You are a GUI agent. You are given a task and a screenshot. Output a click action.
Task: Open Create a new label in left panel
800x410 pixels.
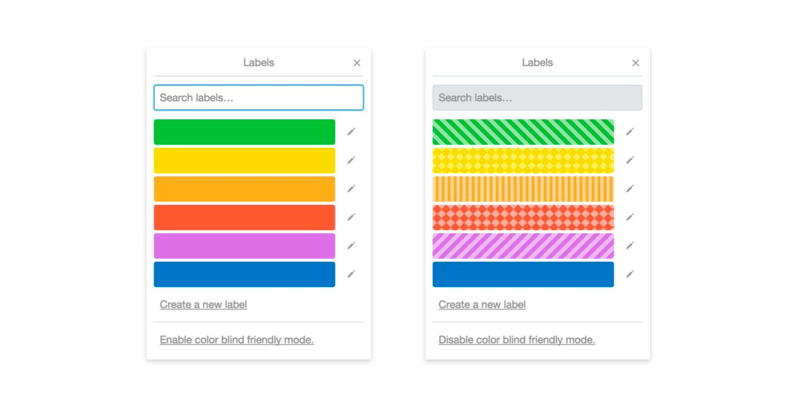[203, 304]
